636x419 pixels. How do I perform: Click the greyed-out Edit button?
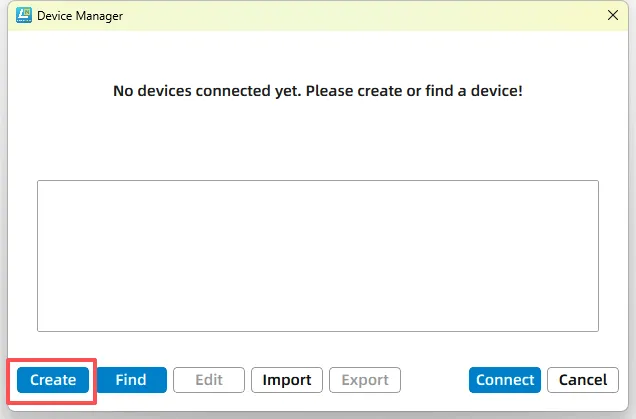[x=209, y=380]
